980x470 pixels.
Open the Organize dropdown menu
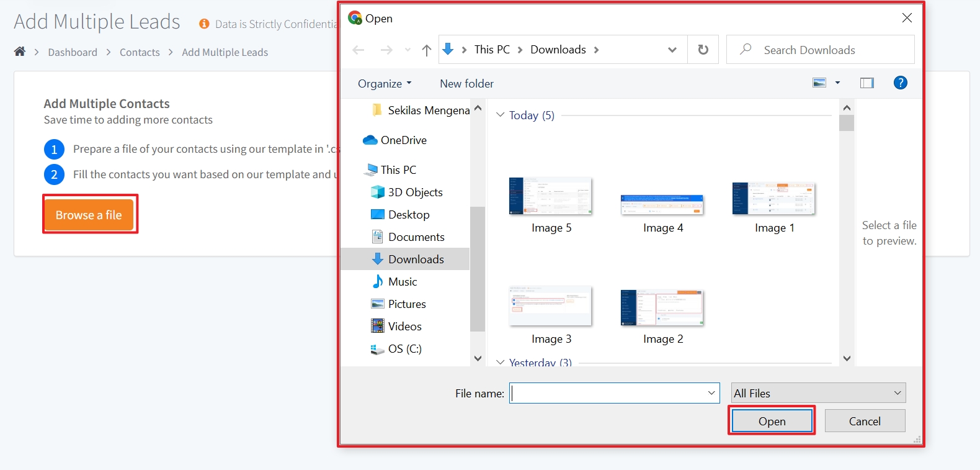385,83
